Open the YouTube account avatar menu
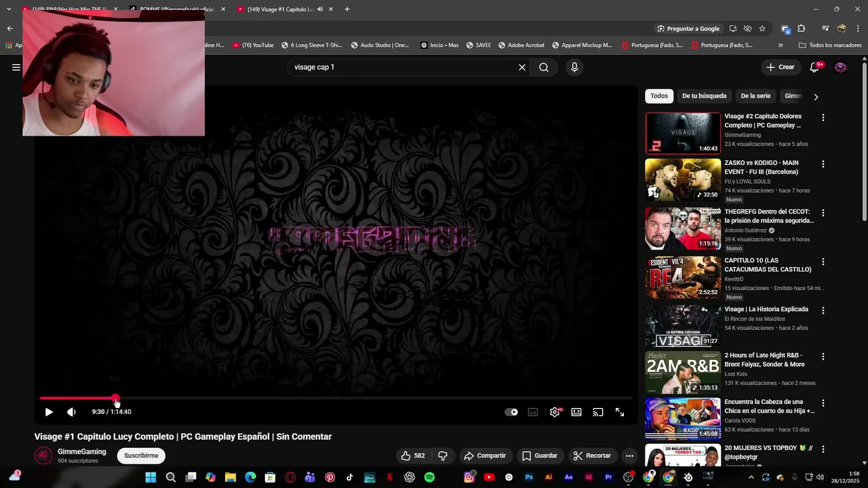Image resolution: width=868 pixels, height=488 pixels. pos(840,67)
